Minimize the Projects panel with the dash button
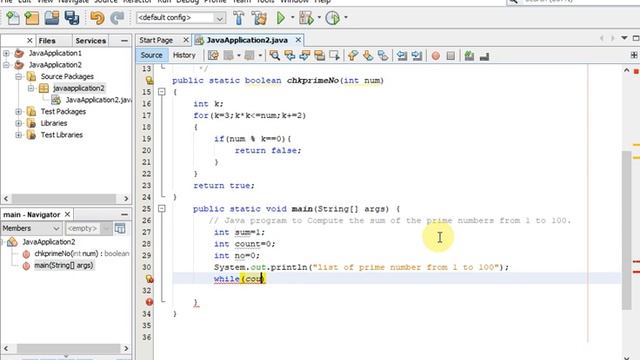 coord(124,41)
